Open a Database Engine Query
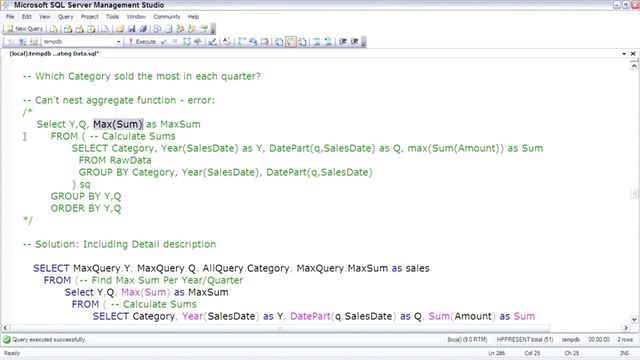This screenshot has width=640, height=360. tap(54, 29)
